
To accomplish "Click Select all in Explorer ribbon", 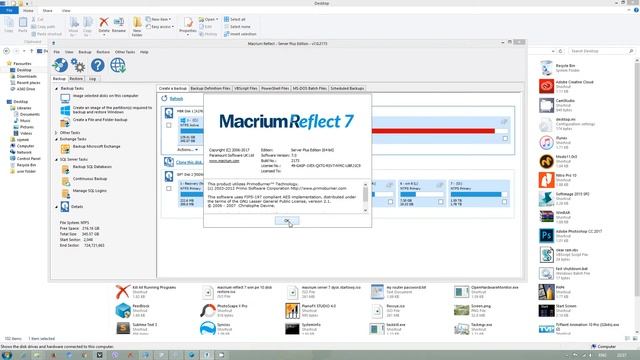I will click(235, 19).
